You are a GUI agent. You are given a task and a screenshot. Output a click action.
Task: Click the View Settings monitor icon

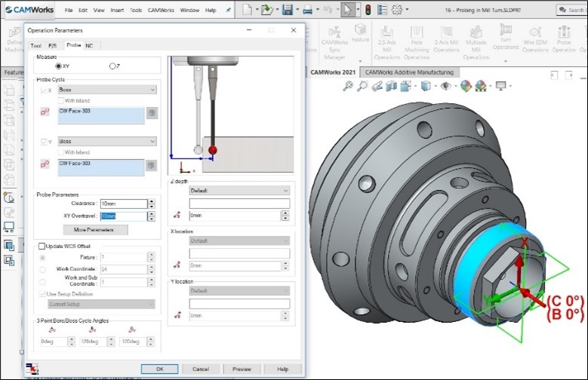[500, 86]
